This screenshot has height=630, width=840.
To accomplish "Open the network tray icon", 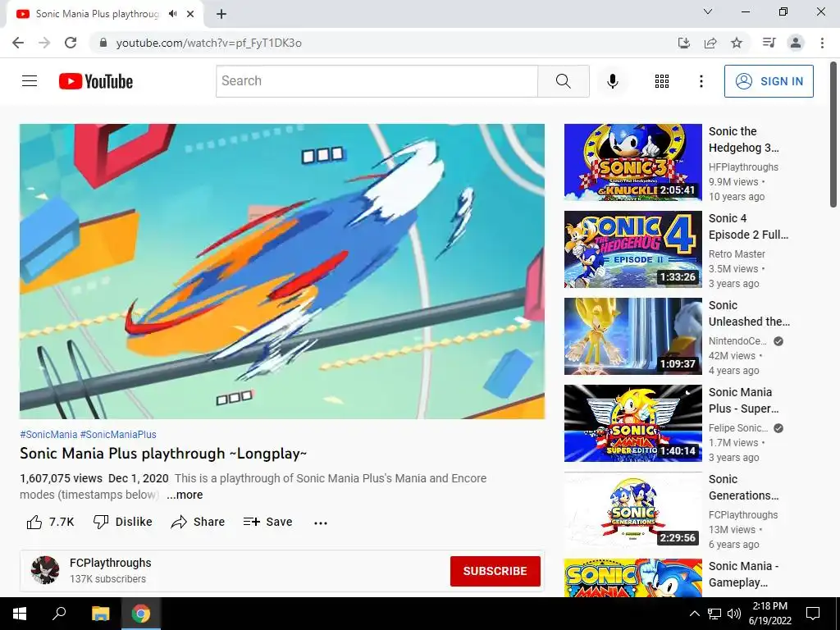I will coord(714,614).
